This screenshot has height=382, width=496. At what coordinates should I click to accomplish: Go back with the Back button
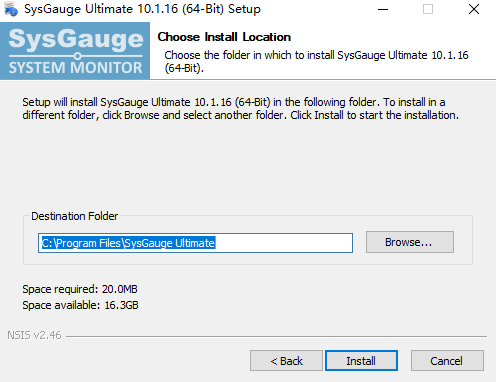tap(286, 361)
